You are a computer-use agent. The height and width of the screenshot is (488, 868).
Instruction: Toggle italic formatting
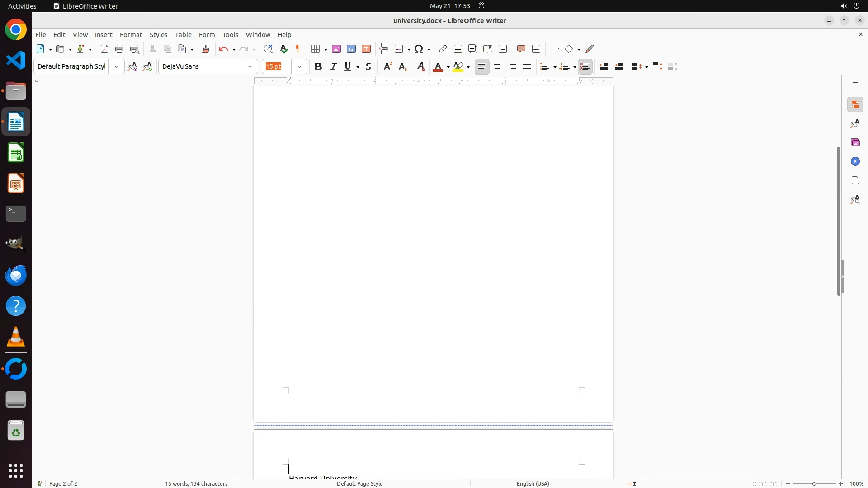[334, 66]
